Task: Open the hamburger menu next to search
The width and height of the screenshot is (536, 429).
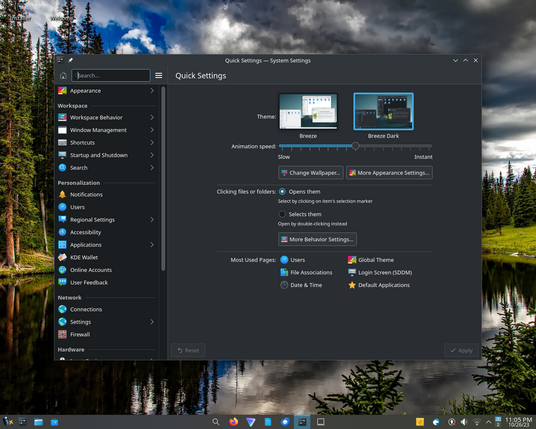Action: (159, 76)
